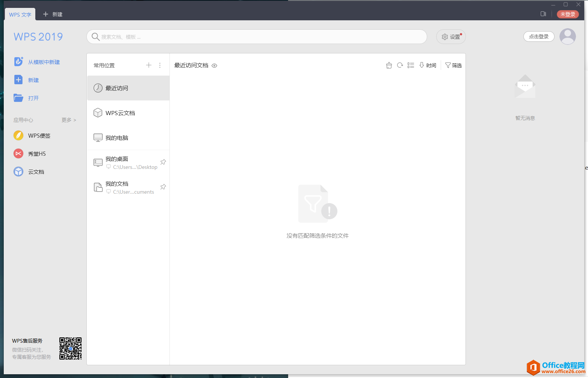Screen dimensions: 588x378
Task: Click the 没有匹配筛选条件的文件 message
Action: click(317, 236)
